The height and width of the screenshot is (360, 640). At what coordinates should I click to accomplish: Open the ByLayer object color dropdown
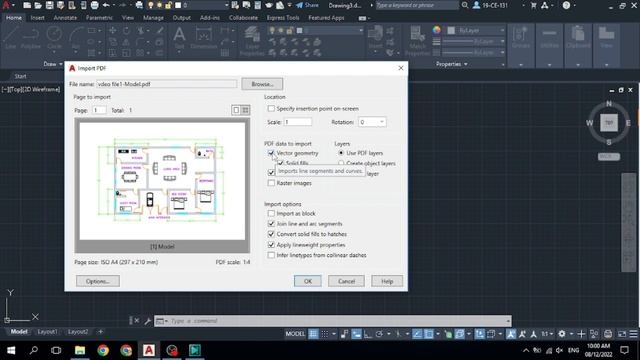[502, 30]
